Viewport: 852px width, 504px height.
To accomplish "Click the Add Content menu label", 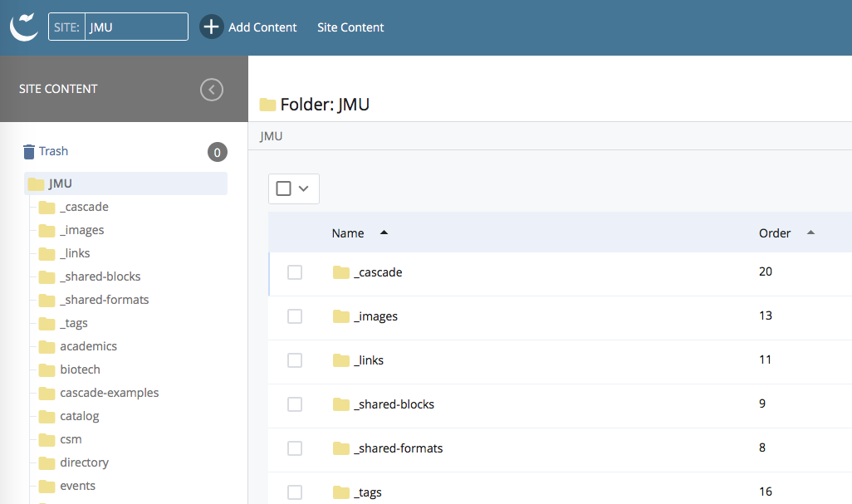I will coord(262,27).
